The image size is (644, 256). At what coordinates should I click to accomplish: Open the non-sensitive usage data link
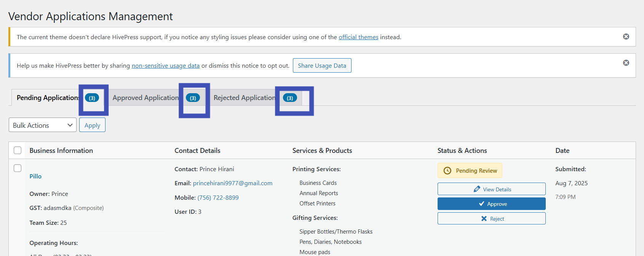pyautogui.click(x=165, y=66)
